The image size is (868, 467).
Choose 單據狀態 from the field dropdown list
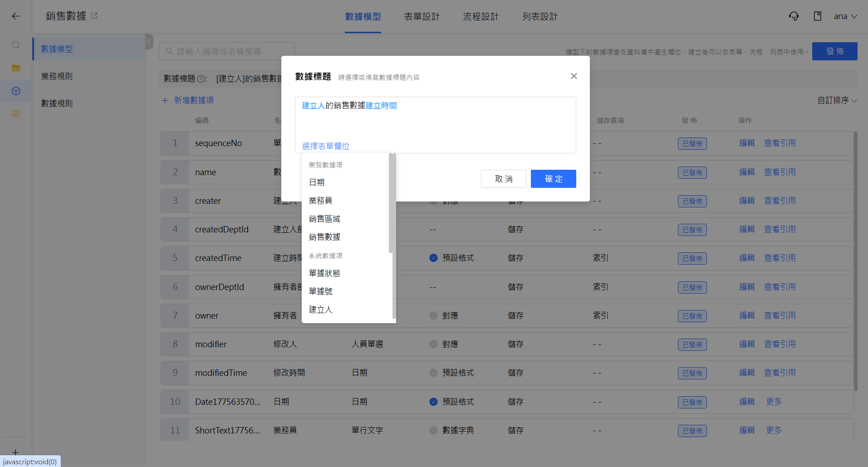(x=345, y=273)
